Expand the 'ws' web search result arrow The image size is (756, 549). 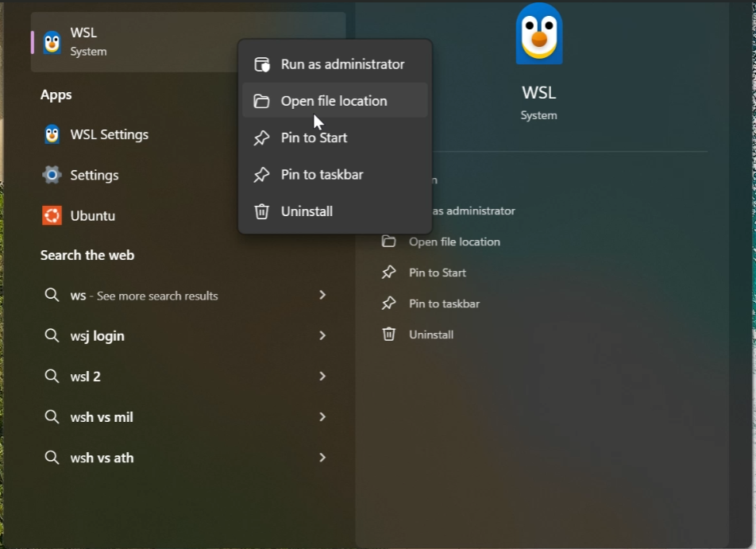point(322,295)
